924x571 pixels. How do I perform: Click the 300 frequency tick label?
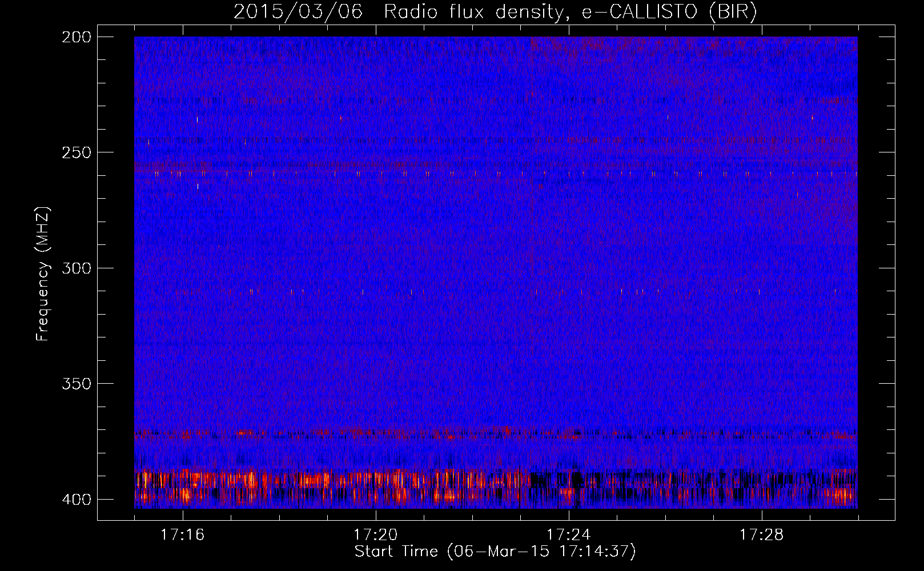(x=77, y=268)
